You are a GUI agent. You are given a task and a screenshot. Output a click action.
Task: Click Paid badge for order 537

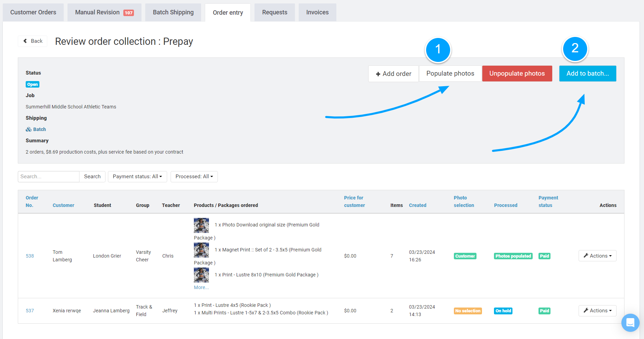tap(544, 311)
